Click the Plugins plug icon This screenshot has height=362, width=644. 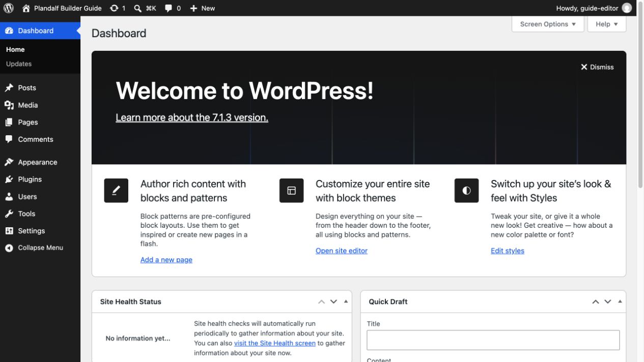click(x=9, y=179)
